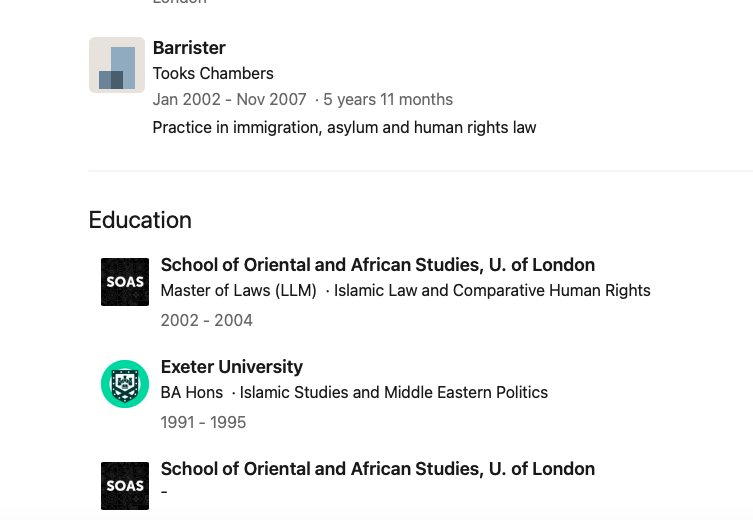The image size is (753, 520).
Task: Click the 1991 - 1995 education dates
Action: tap(203, 423)
